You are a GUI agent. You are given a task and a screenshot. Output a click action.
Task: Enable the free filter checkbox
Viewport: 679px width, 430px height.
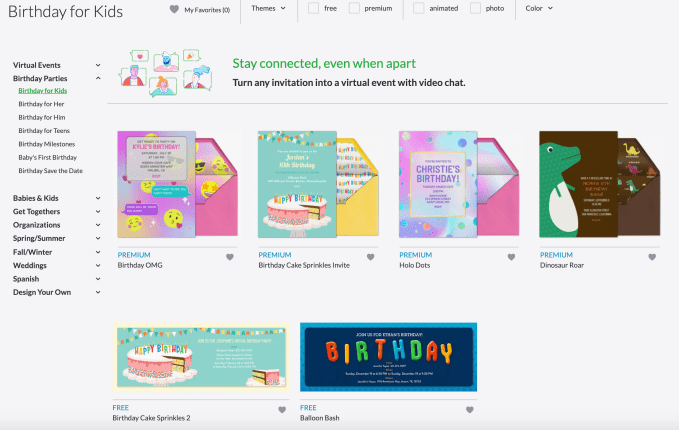coord(314,8)
